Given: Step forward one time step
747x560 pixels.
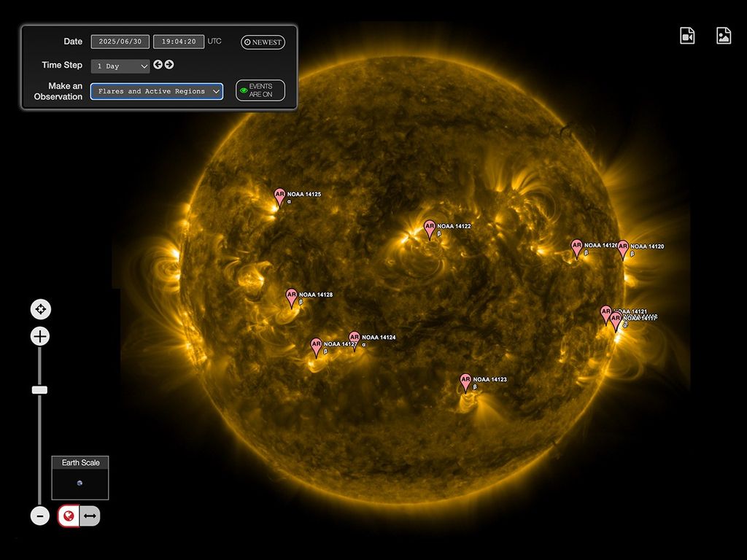Looking at the screenshot, I should pos(169,64).
